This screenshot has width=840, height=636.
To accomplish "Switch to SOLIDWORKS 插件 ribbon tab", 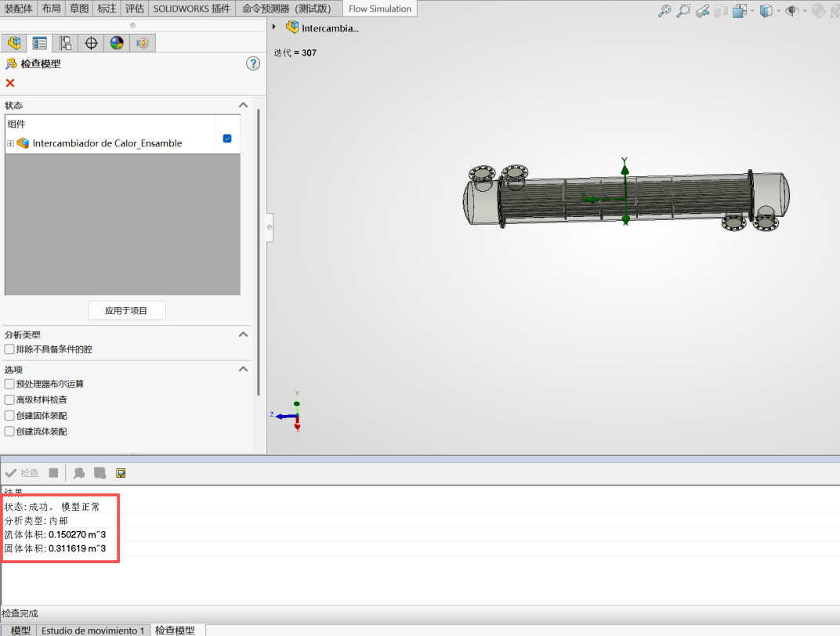I will [192, 9].
